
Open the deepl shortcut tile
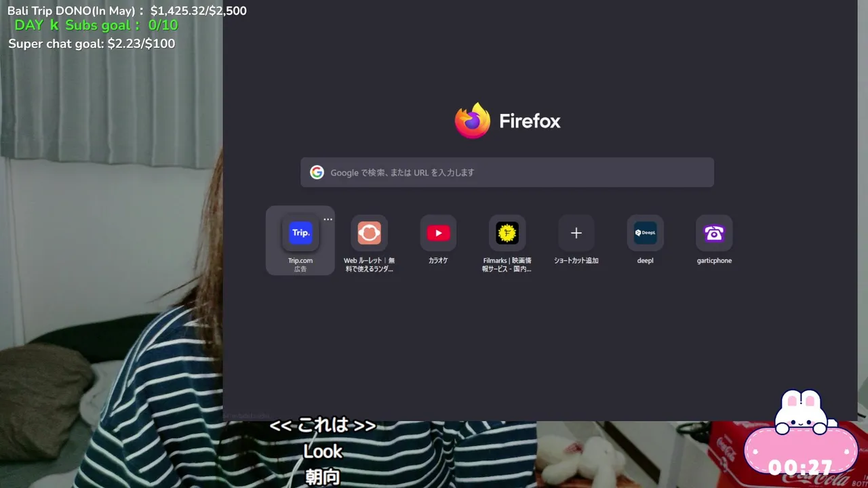point(646,233)
